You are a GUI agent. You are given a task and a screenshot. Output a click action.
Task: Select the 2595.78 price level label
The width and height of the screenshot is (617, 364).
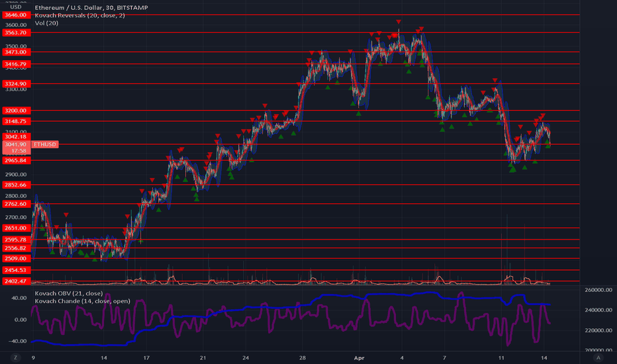(16, 240)
